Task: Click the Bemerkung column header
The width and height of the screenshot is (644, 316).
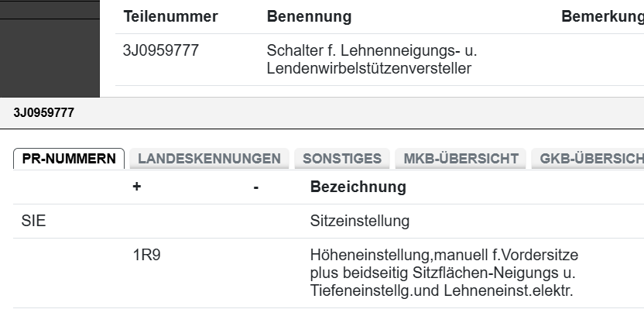Action: pyautogui.click(x=601, y=17)
